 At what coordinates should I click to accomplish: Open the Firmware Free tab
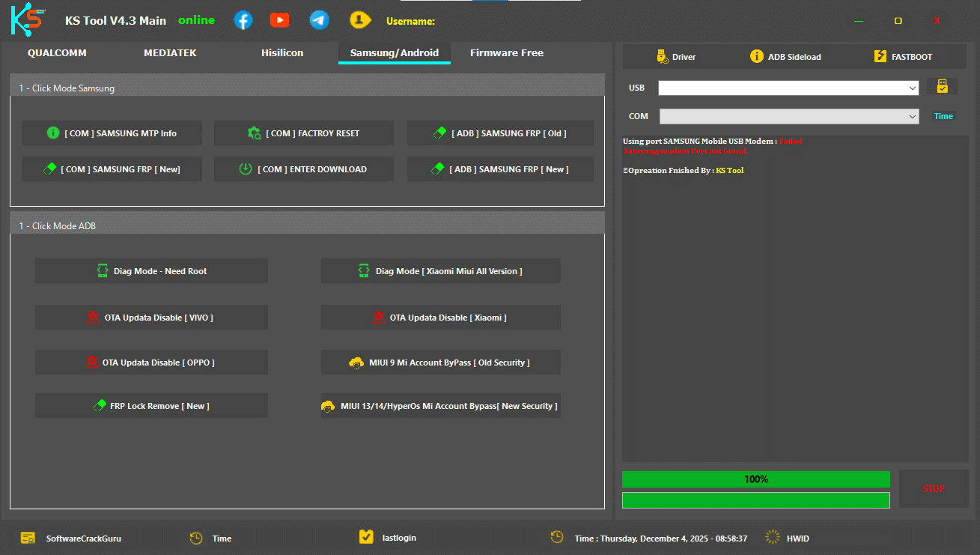(x=507, y=52)
